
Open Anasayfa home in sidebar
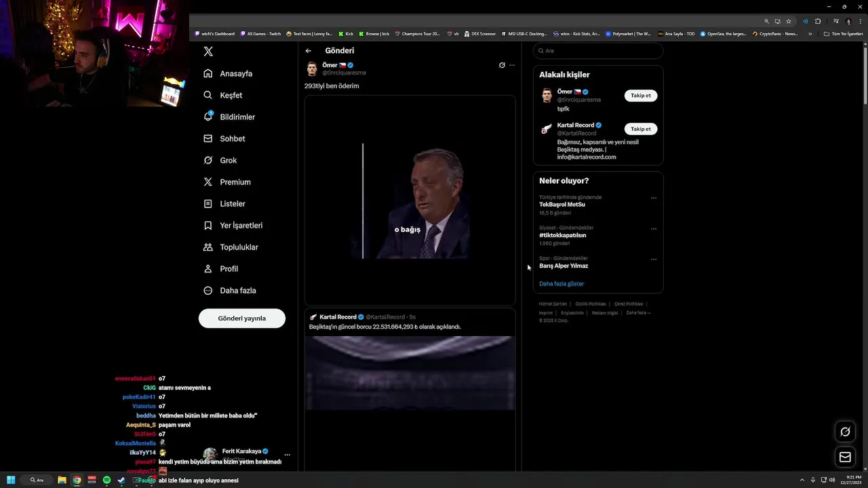pyautogui.click(x=227, y=73)
